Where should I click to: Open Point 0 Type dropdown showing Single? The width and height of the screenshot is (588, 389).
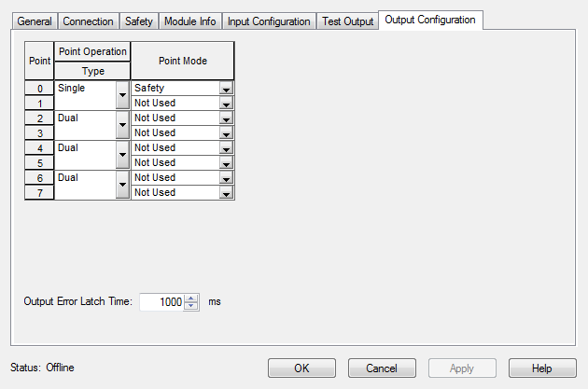(x=121, y=95)
